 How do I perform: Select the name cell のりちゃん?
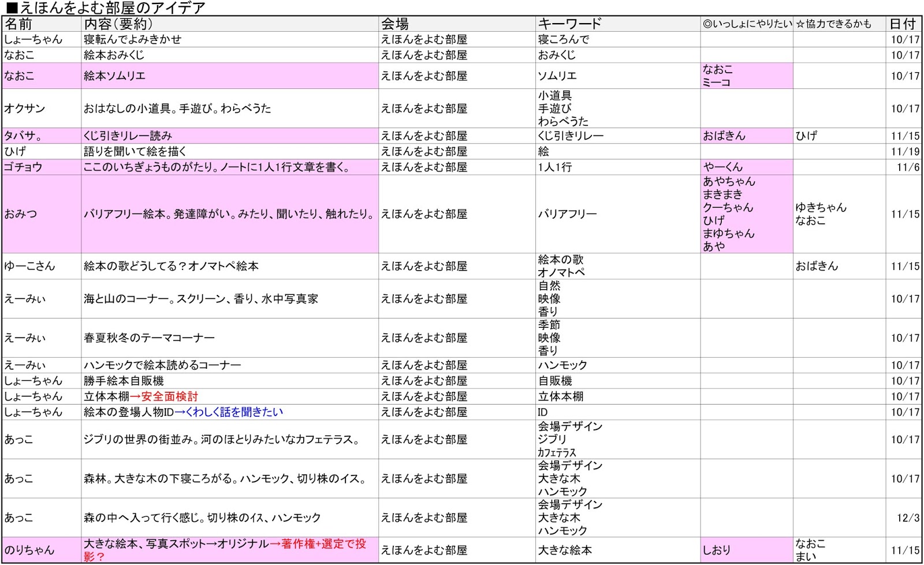click(x=42, y=551)
